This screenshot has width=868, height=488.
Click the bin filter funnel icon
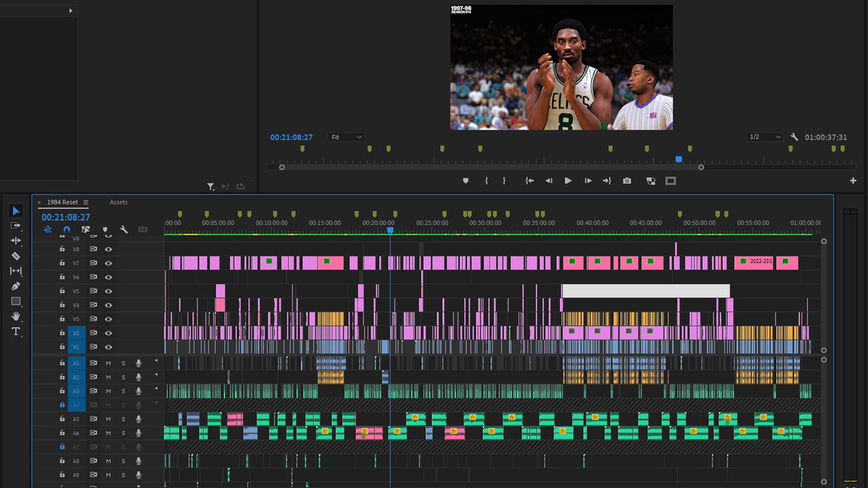(210, 187)
